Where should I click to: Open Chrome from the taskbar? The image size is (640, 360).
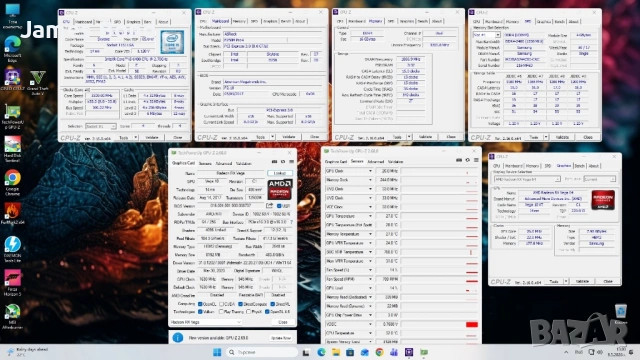379,352
